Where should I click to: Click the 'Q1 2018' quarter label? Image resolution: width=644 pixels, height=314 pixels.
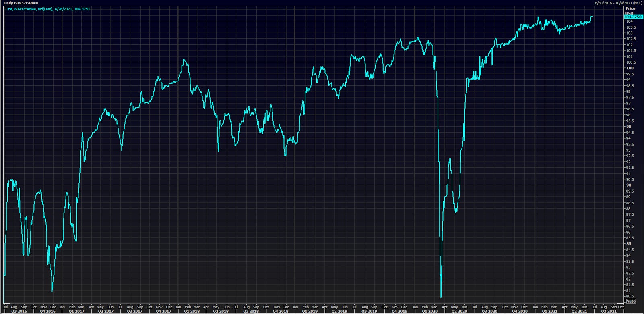coord(192,311)
